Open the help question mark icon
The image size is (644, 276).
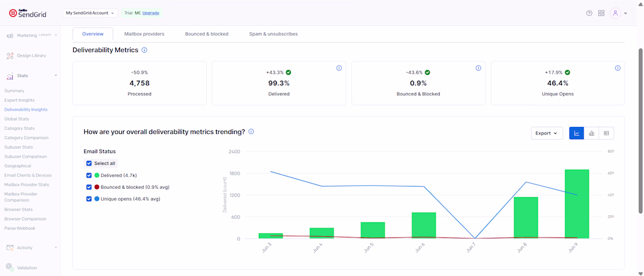coord(589,13)
